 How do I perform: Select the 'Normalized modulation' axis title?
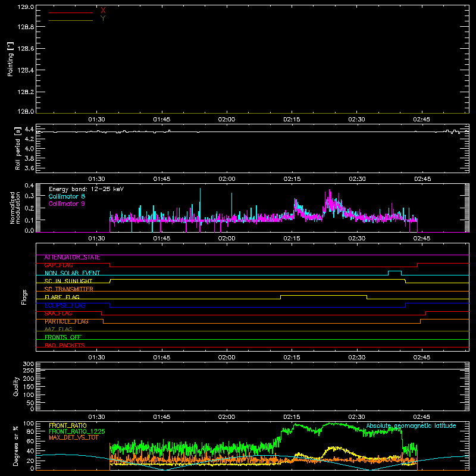coord(15,208)
